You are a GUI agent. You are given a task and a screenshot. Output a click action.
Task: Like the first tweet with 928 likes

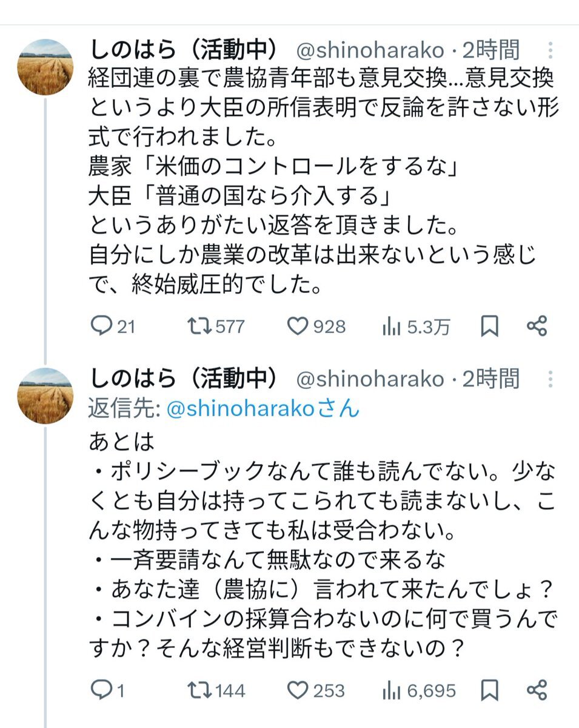pos(298,327)
